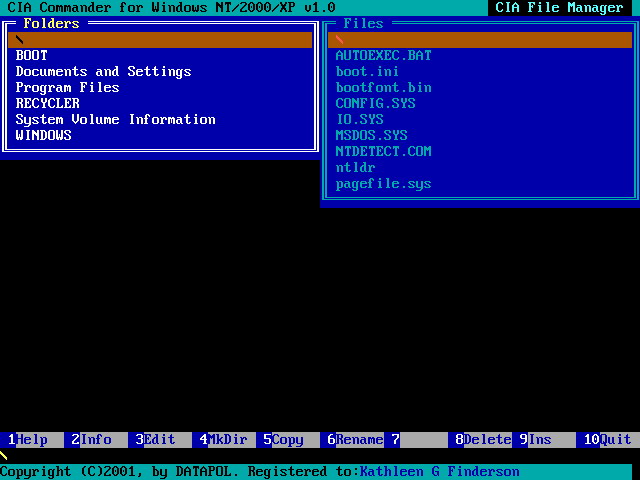This screenshot has width=640, height=480.
Task: Click the 5 Copy function key
Action: click(288, 440)
